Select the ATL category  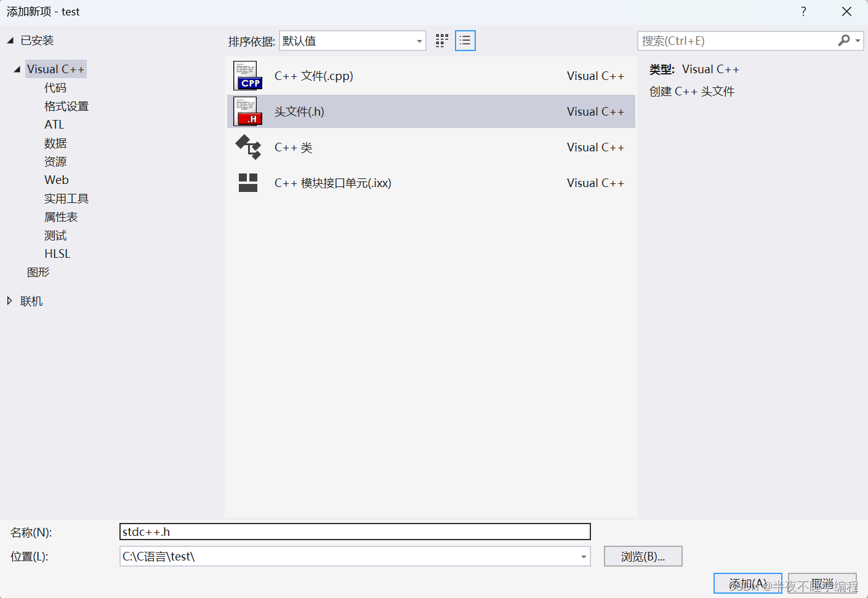point(53,124)
